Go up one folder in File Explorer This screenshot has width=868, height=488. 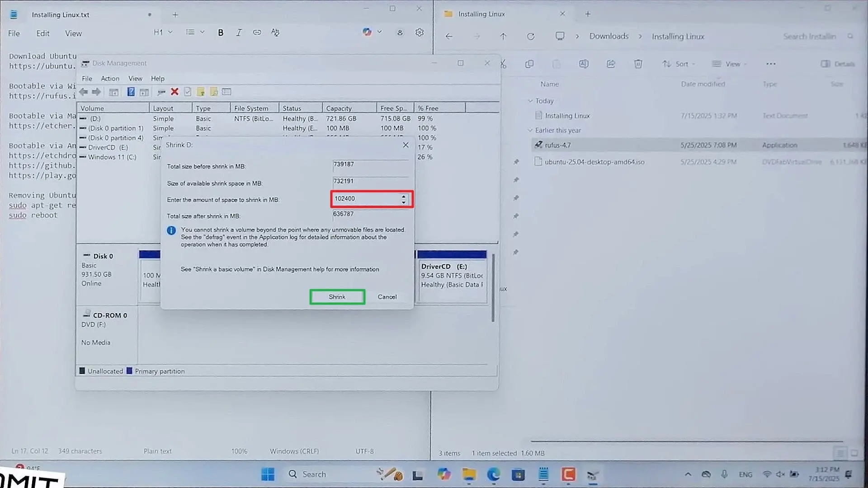click(503, 37)
